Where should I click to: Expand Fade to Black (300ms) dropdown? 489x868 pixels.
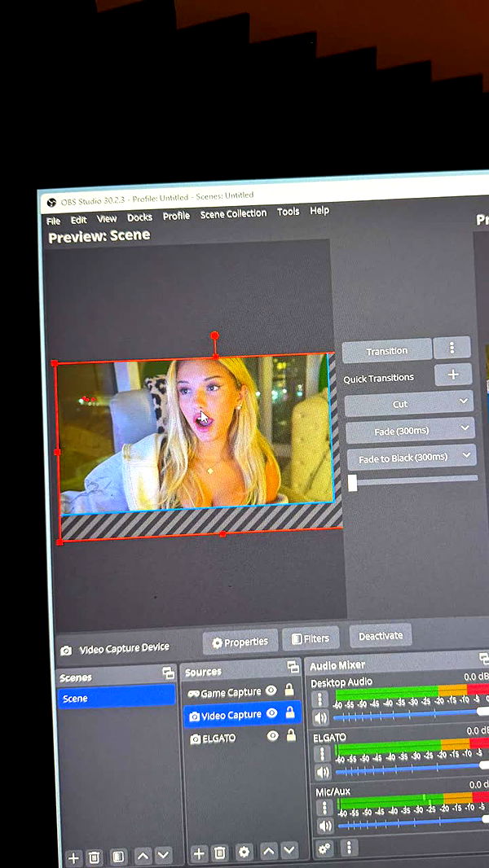click(467, 455)
